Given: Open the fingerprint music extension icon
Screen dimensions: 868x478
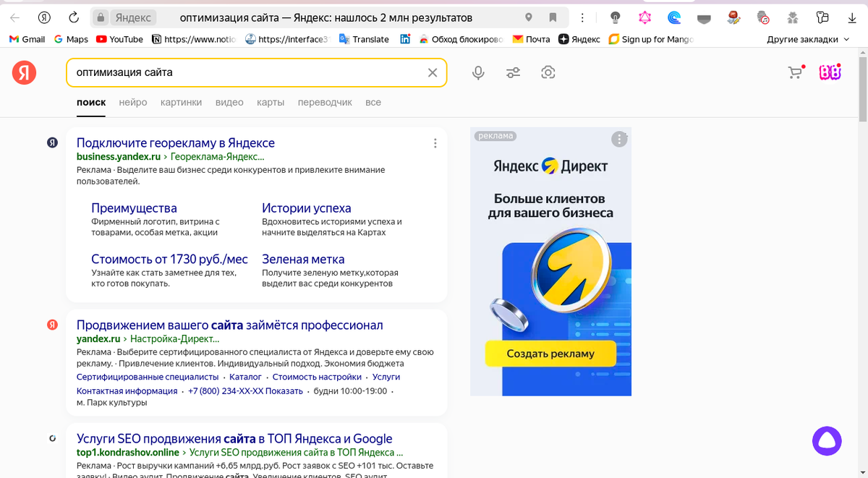Looking at the screenshot, I should click(x=763, y=17).
